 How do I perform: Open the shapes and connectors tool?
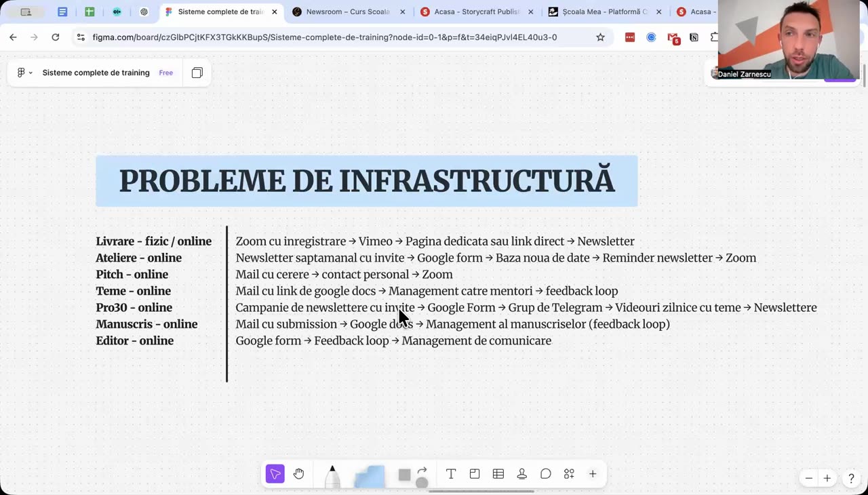412,475
